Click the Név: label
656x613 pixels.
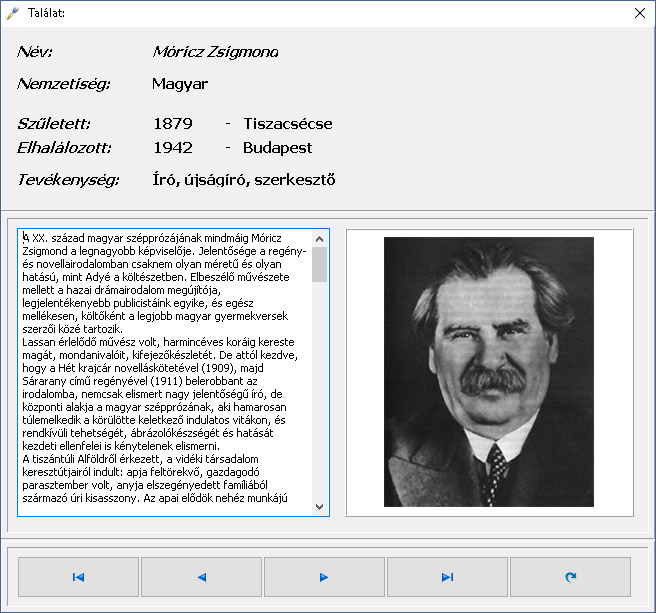(35, 52)
